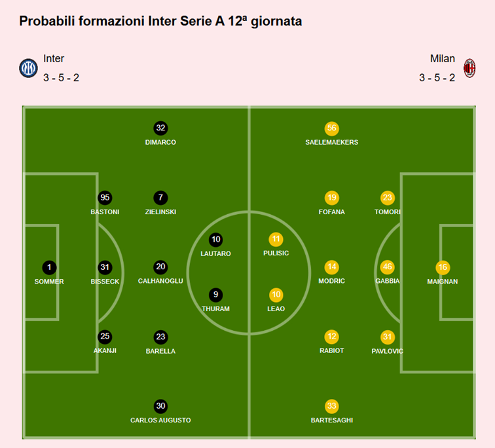Select Modric's number 14 marker

(332, 267)
